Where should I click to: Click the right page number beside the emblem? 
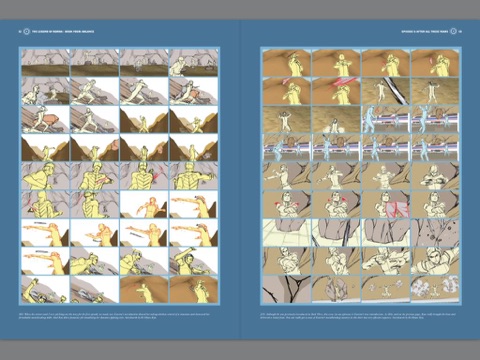click(460, 32)
